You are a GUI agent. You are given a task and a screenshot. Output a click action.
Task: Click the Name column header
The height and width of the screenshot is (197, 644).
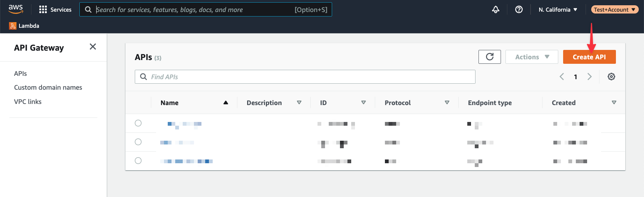coord(170,103)
